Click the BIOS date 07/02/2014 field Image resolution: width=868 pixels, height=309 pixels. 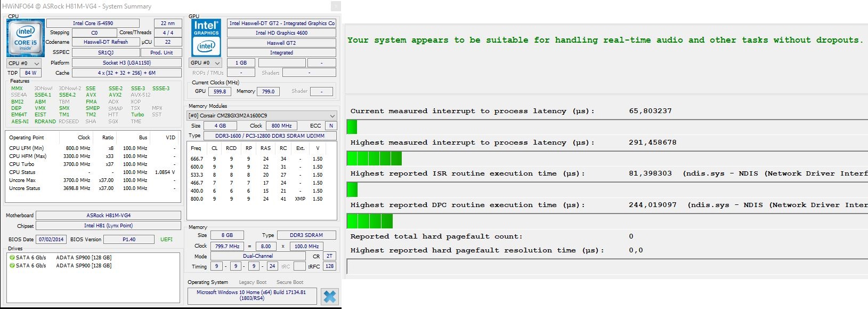coord(51,239)
